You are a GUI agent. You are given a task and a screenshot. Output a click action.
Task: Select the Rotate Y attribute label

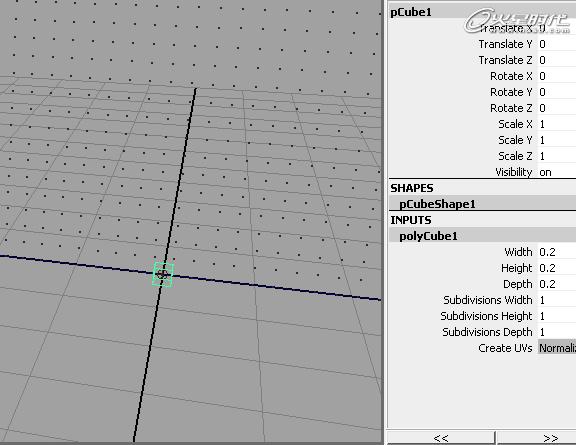pos(511,92)
